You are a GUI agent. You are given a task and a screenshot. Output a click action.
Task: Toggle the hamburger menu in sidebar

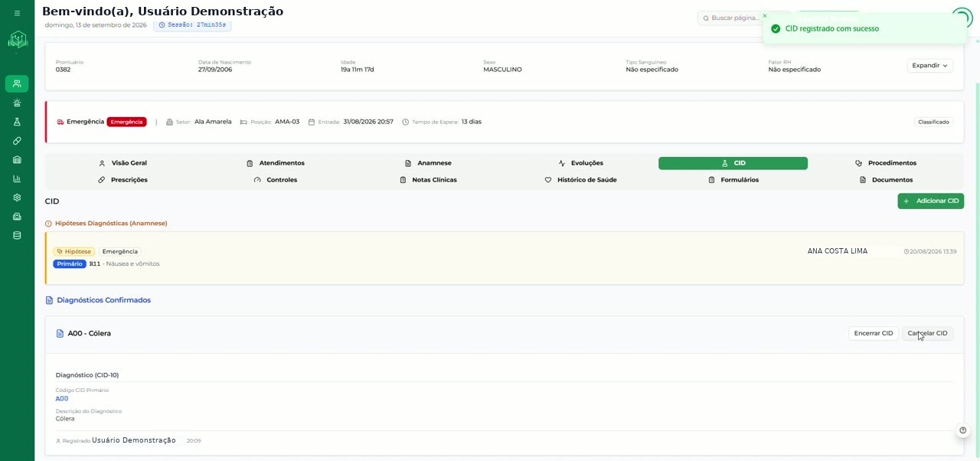point(17,13)
